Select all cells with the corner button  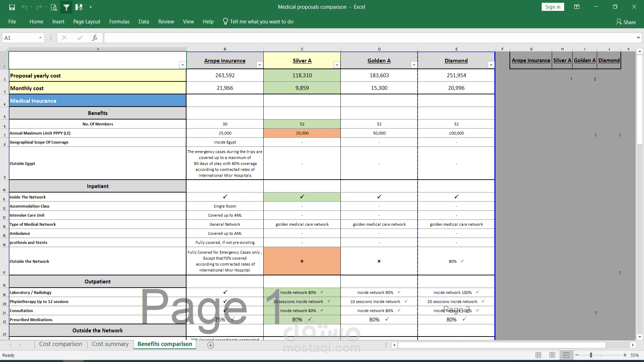pos(4,49)
